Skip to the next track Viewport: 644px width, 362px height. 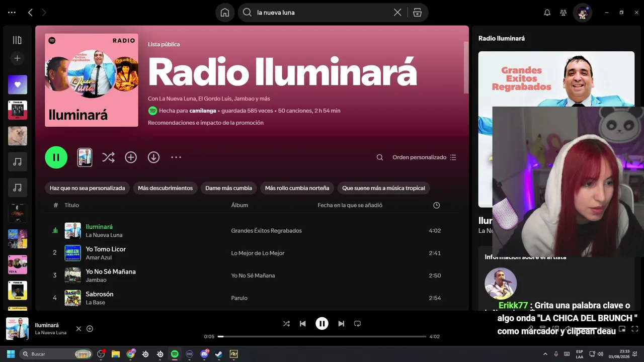[x=341, y=324]
